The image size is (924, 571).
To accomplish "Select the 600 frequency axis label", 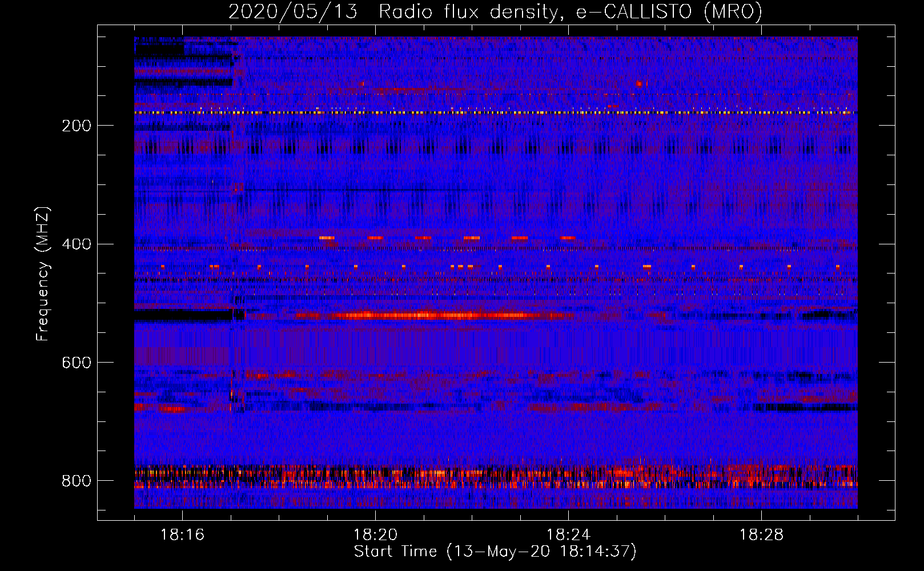I will coord(76,363).
